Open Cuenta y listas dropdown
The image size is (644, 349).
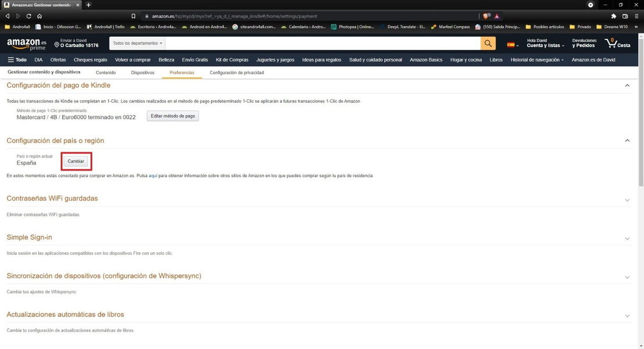point(545,43)
